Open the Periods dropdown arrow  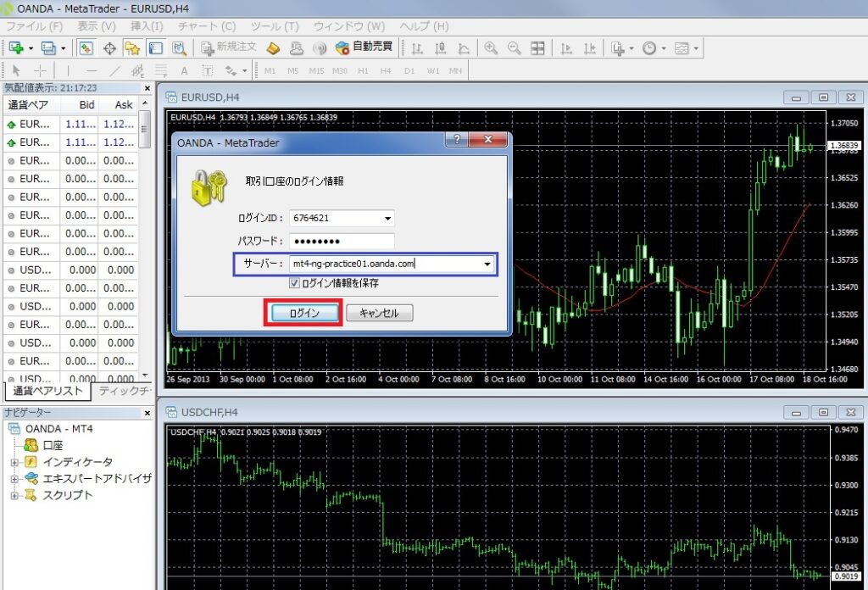point(664,48)
